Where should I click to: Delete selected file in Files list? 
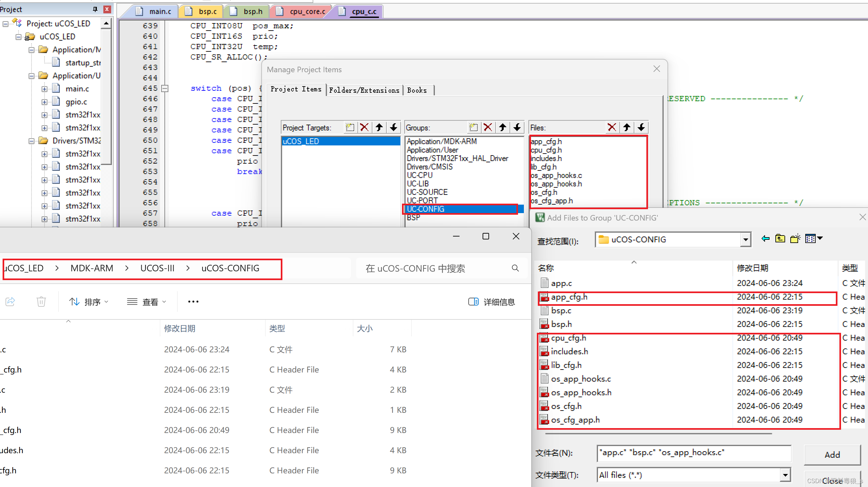[x=612, y=128]
